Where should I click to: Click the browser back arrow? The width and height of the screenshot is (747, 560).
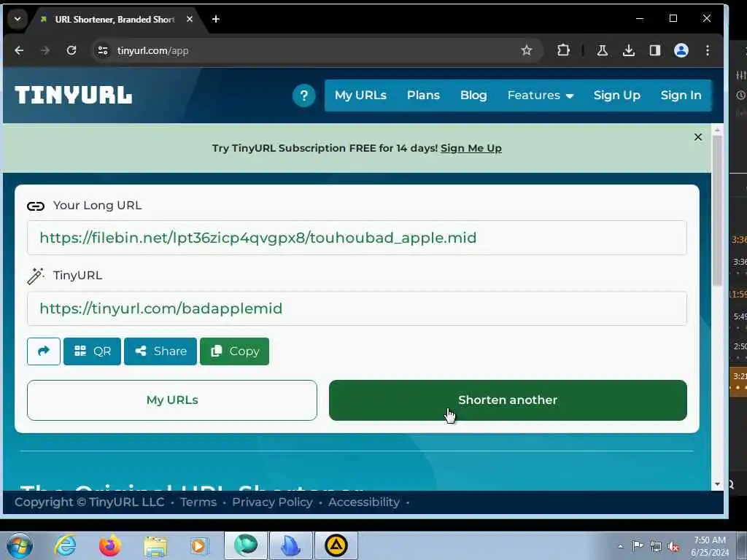(x=19, y=50)
